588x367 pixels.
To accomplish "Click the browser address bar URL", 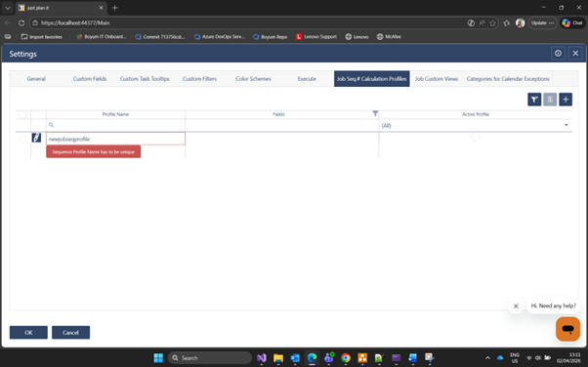I will [75, 22].
